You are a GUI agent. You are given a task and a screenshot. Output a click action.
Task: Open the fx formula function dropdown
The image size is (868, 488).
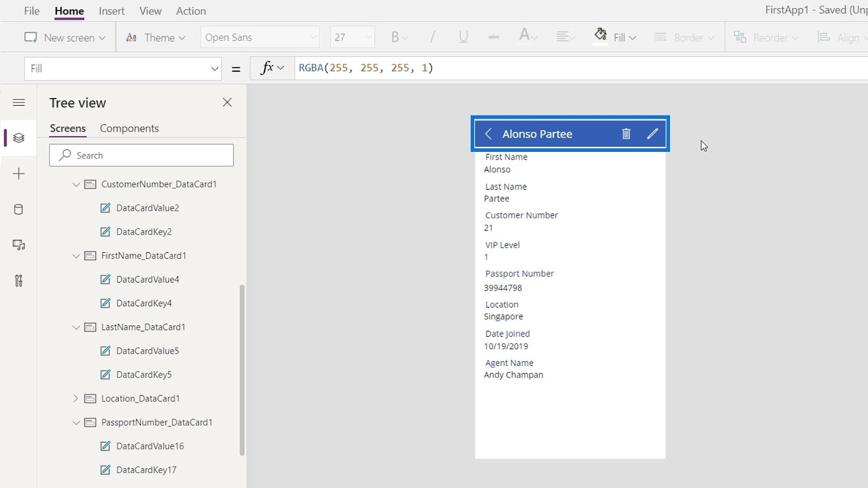point(272,68)
